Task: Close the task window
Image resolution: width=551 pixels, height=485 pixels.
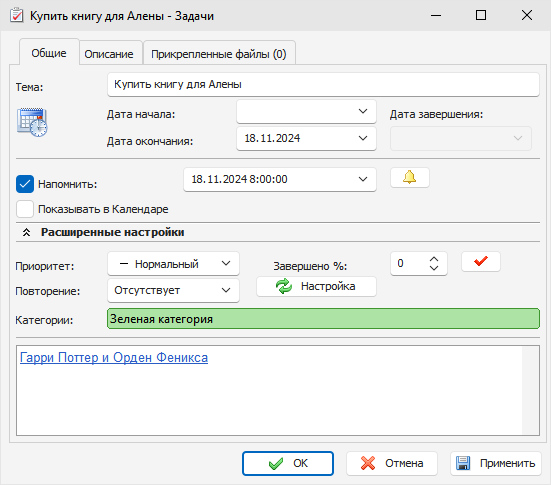Action: click(527, 15)
